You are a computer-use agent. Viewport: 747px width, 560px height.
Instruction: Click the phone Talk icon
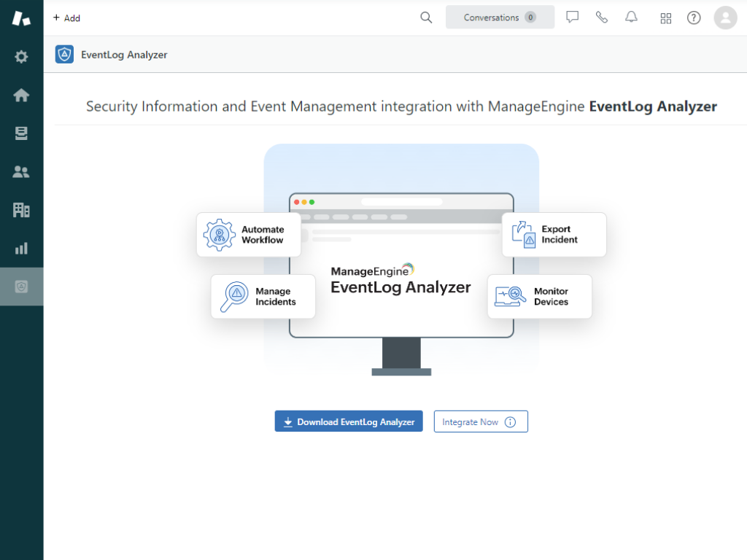point(602,17)
